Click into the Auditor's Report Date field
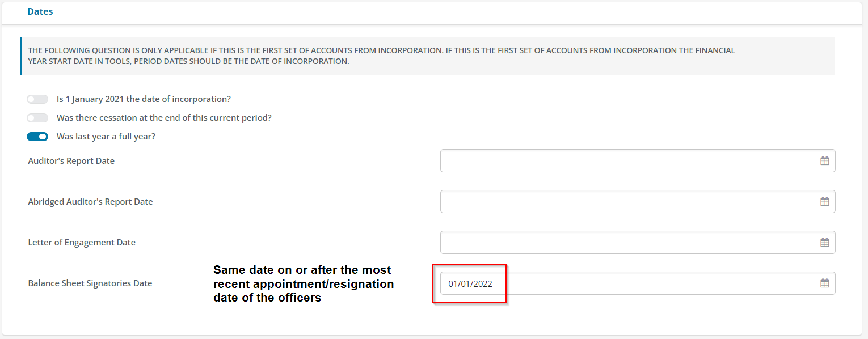 638,161
